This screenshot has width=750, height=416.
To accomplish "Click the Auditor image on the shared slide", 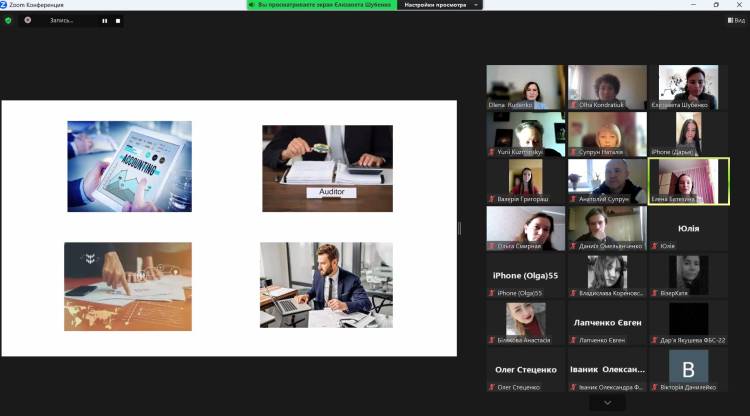I will [327, 168].
